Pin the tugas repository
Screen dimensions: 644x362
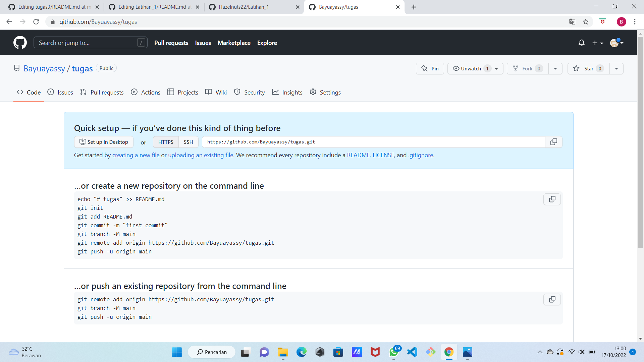click(430, 68)
